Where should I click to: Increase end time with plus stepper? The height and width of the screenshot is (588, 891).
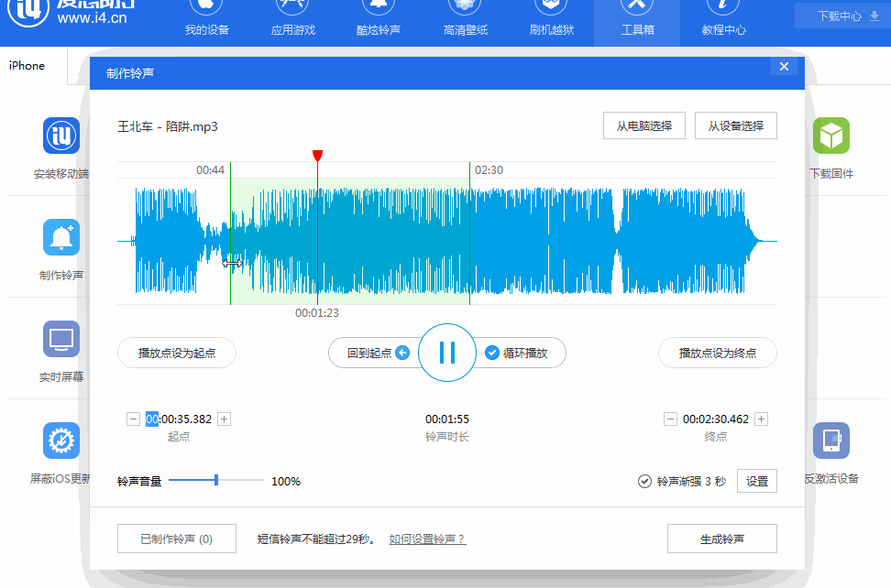tap(762, 419)
